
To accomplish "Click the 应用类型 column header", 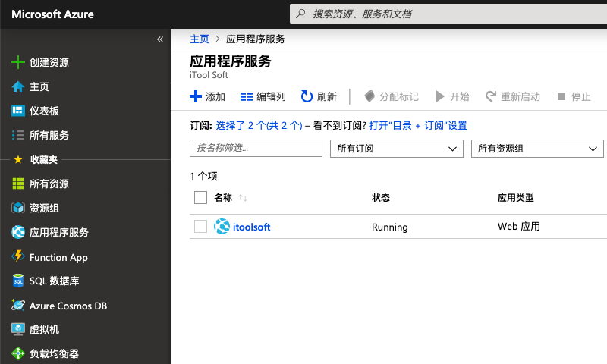I will pyautogui.click(x=516, y=198).
